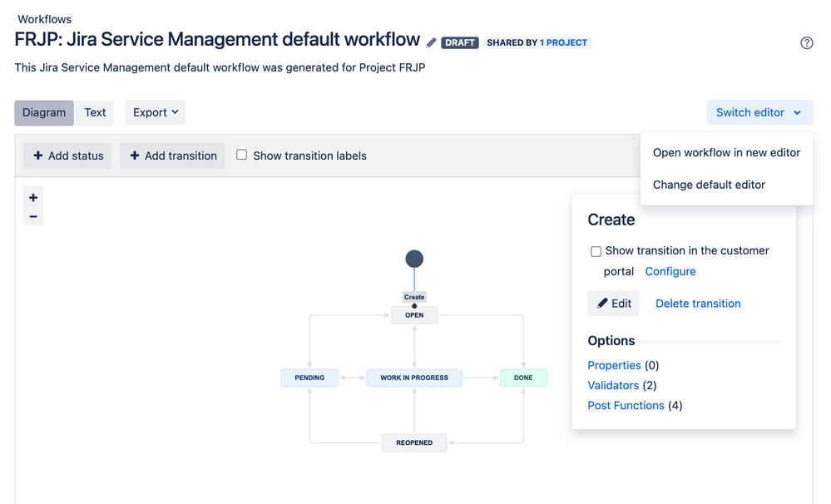Click Delete transition in the Create panel
This screenshot has width=831, height=504.
(697, 303)
